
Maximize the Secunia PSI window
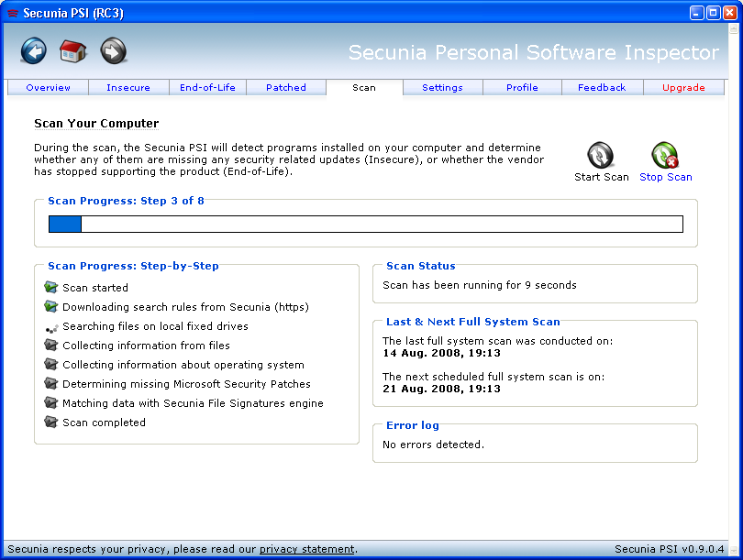(x=713, y=13)
